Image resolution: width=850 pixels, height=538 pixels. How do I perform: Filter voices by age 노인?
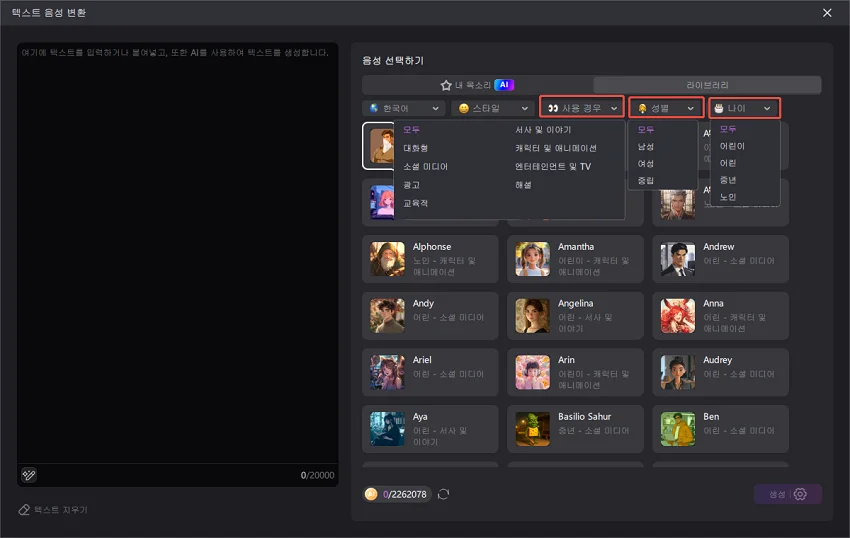(x=728, y=197)
